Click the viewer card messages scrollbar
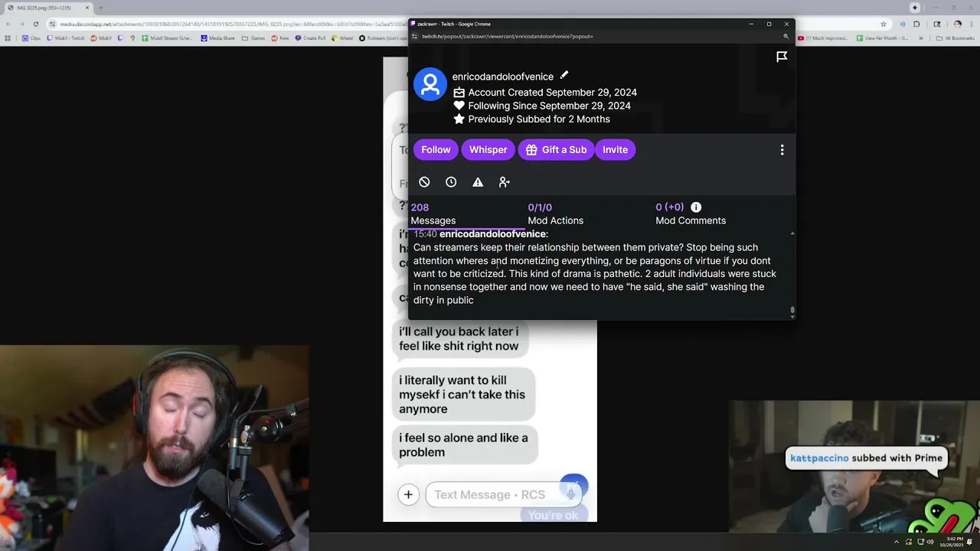 click(792, 311)
